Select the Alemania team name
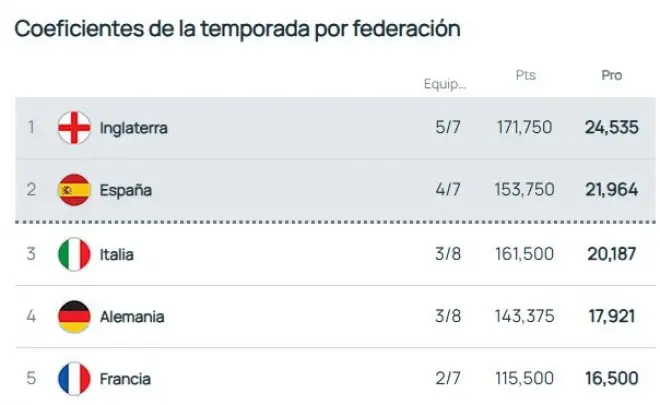The width and height of the screenshot is (660, 405). 132,317
